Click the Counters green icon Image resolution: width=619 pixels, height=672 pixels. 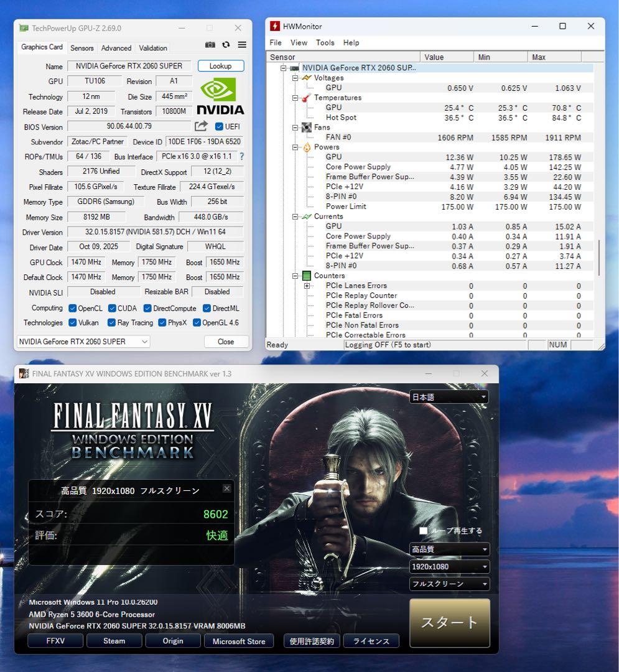307,276
